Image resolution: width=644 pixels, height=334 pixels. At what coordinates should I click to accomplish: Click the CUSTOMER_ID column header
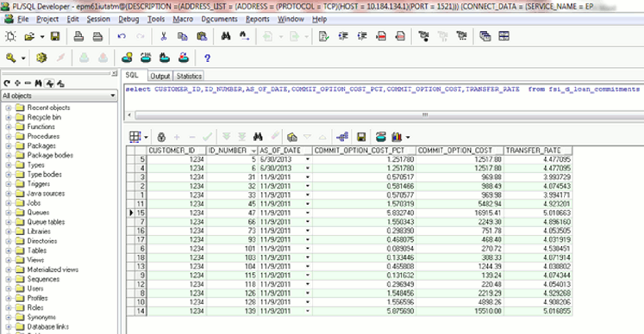(177, 151)
